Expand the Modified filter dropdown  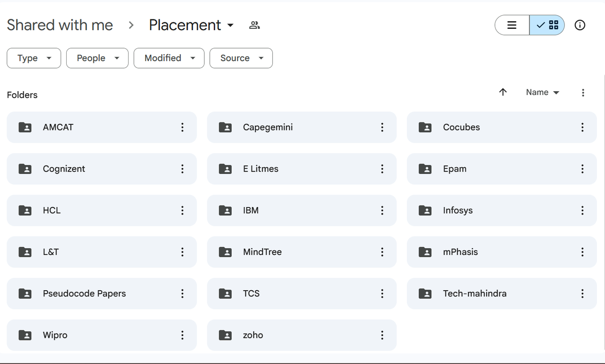[169, 58]
